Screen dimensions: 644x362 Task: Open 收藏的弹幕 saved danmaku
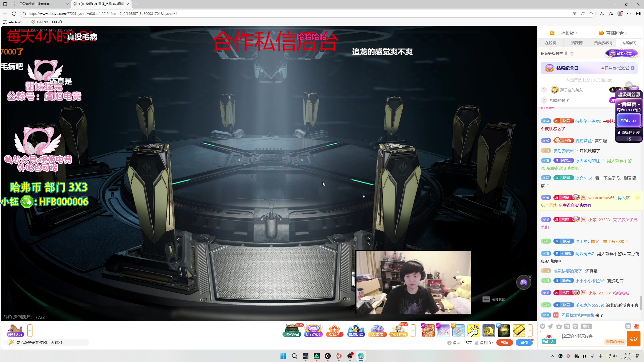[615, 342]
